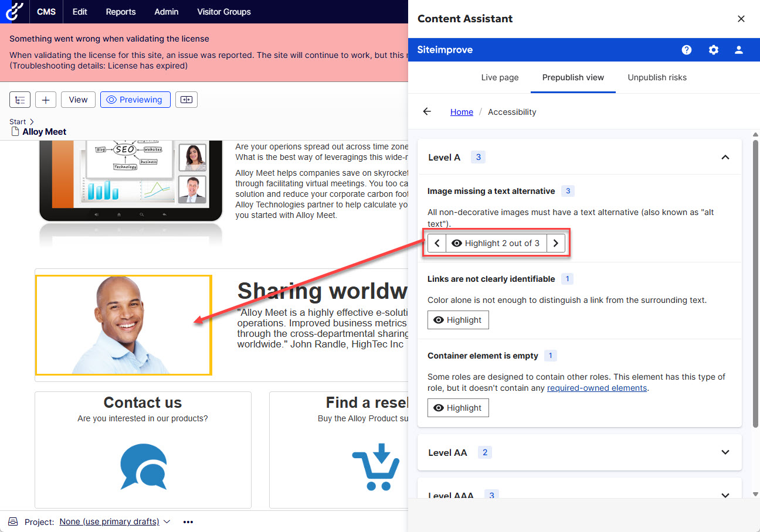
Task: Highlight the unclear link issue
Action: point(458,319)
